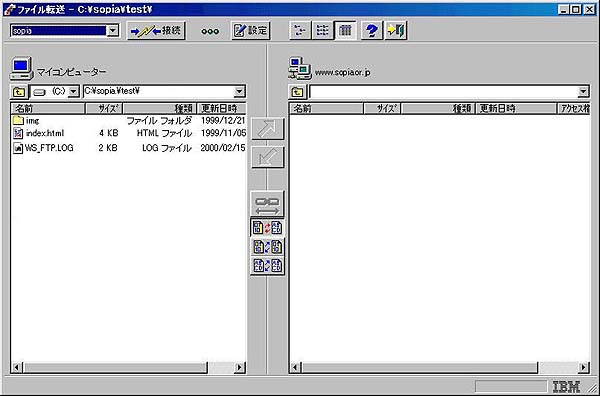
Task: Select the middle transfer mode button
Action: point(267,247)
